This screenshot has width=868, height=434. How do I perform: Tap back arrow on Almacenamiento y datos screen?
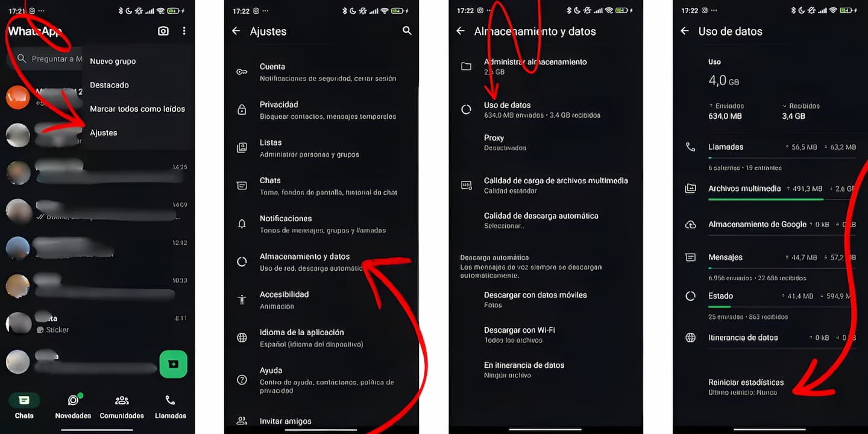pos(460,31)
